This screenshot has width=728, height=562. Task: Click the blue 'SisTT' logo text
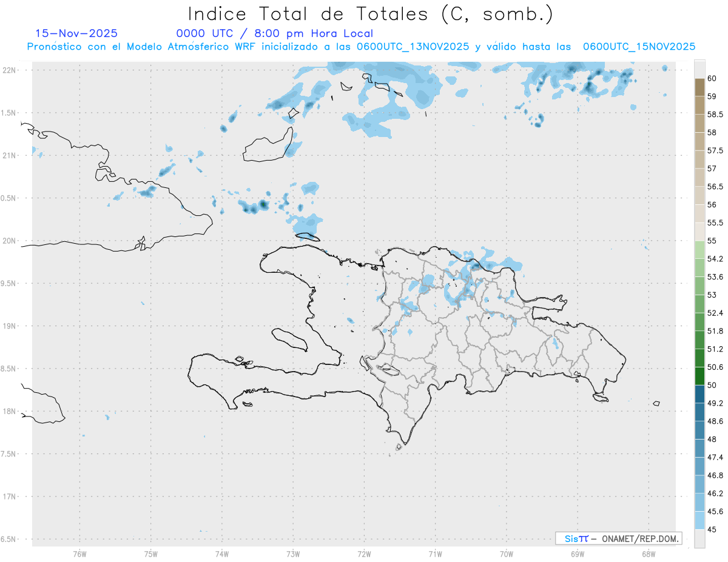click(576, 538)
